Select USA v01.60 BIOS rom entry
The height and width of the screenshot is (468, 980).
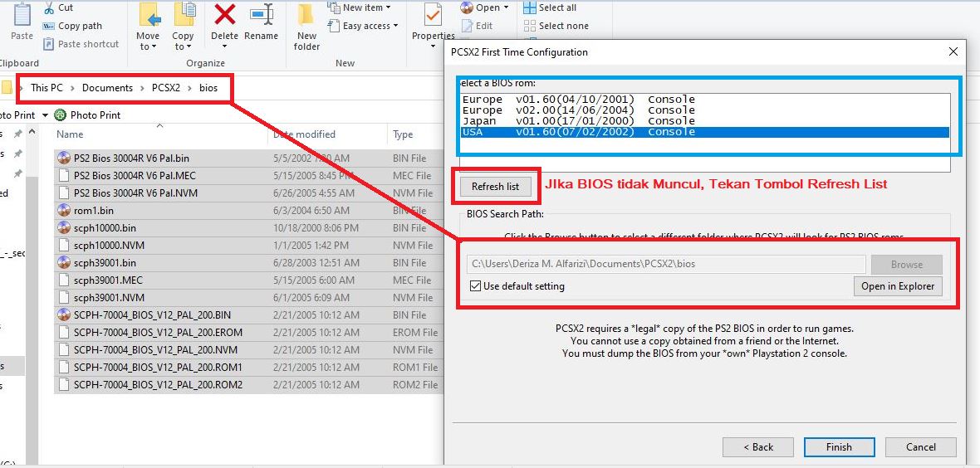(x=705, y=132)
